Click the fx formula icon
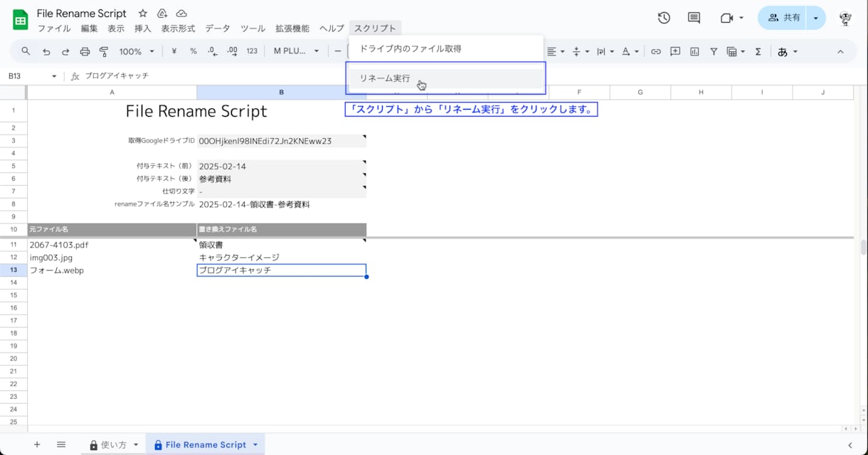This screenshot has height=455, width=868. coord(75,76)
